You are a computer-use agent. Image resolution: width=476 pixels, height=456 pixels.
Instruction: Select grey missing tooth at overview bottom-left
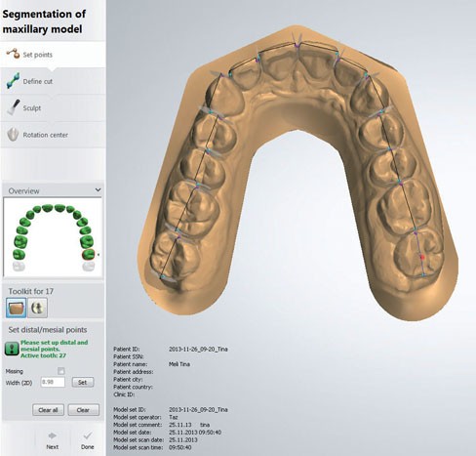click(x=19, y=267)
